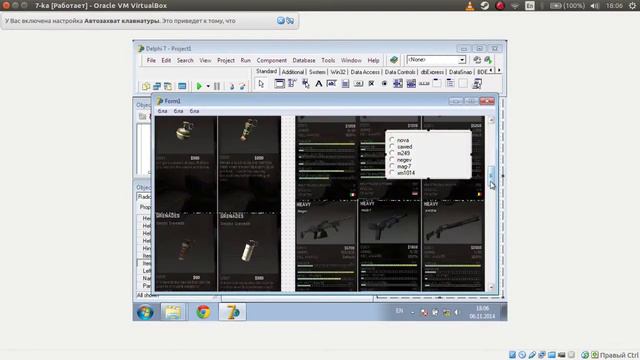The image size is (640, 360).
Task: Switch to the dbExpress palette tab
Action: tap(432, 72)
